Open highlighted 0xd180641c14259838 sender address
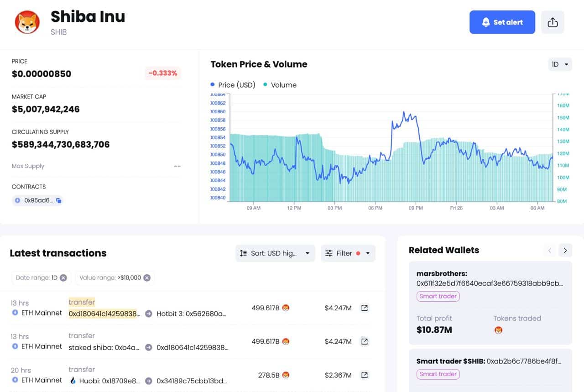The width and height of the screenshot is (584, 392). click(104, 314)
